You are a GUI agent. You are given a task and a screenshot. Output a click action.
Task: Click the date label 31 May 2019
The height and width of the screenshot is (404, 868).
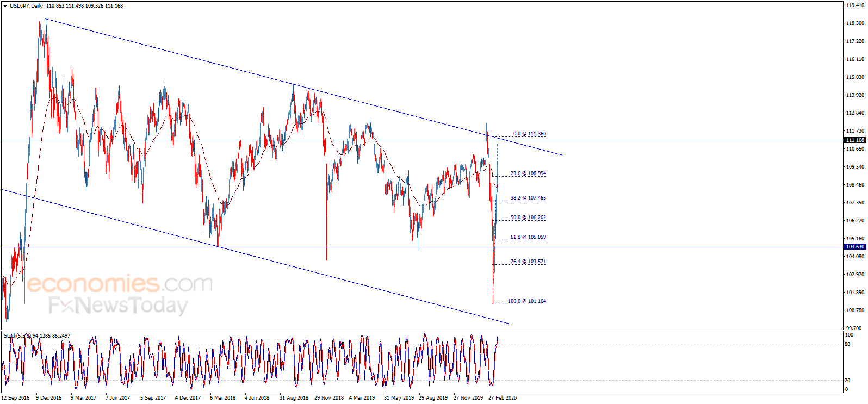pos(399,397)
